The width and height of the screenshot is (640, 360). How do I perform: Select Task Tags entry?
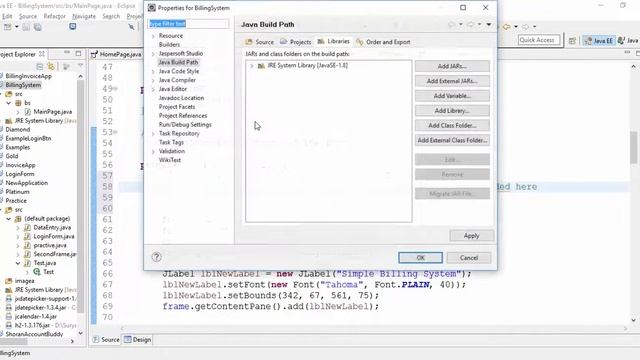pyautogui.click(x=171, y=142)
